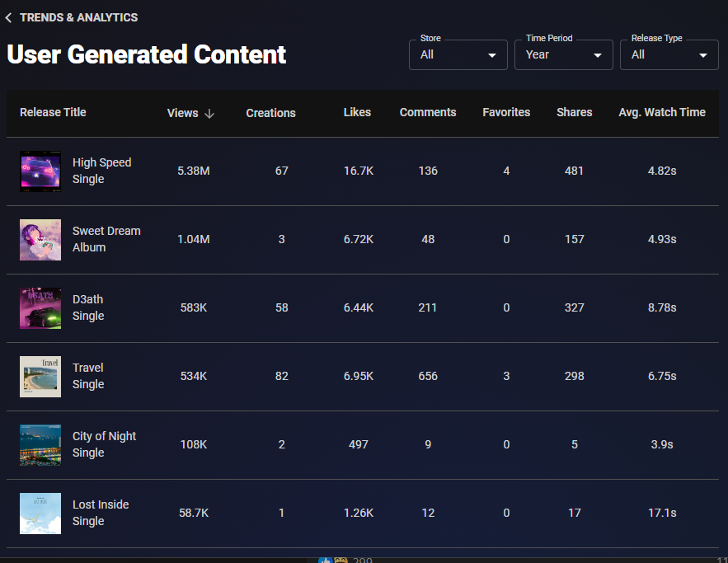Click the 67 creations value

(x=282, y=171)
